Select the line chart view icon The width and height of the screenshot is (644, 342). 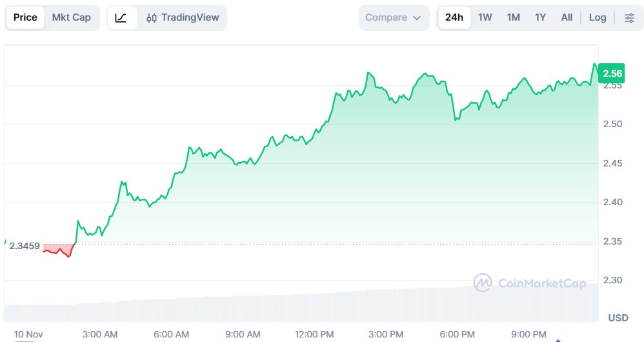(121, 17)
